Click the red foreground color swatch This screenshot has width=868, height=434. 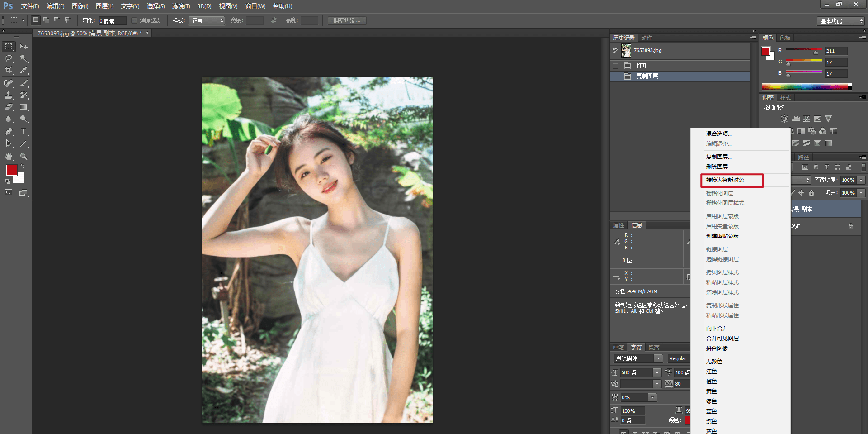coord(12,170)
